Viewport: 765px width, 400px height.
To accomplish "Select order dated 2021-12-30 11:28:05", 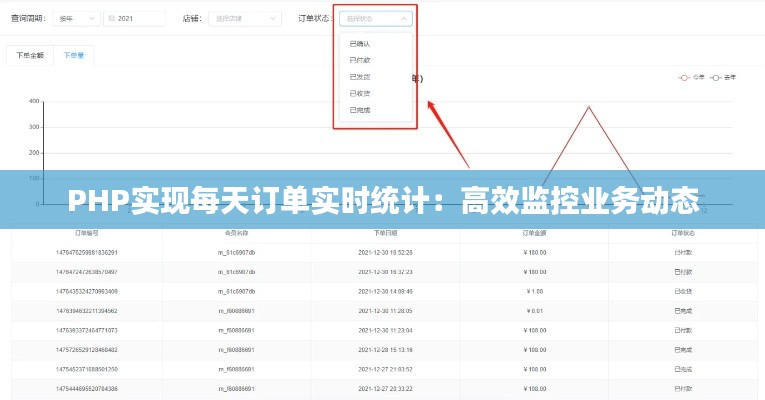I will tap(382, 311).
